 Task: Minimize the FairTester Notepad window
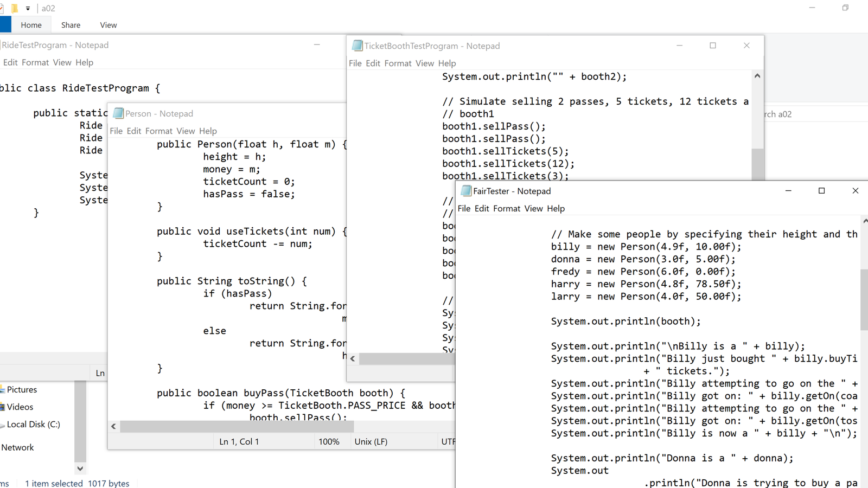788,191
